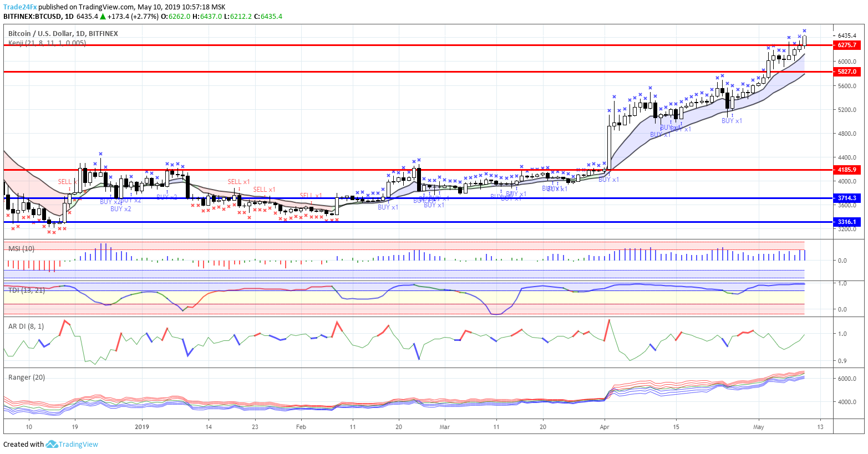Click the TradingView cloud logo icon
The image size is (868, 454).
[x=52, y=444]
